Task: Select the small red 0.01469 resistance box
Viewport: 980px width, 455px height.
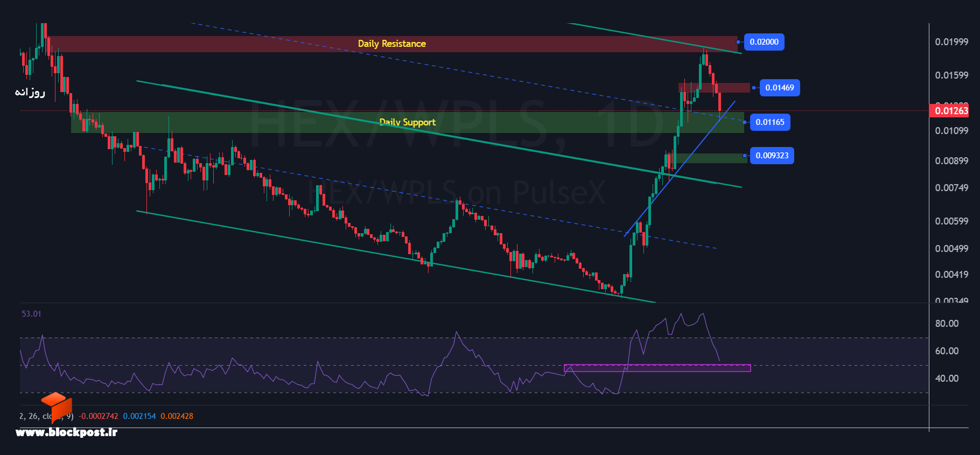Action: pos(714,88)
